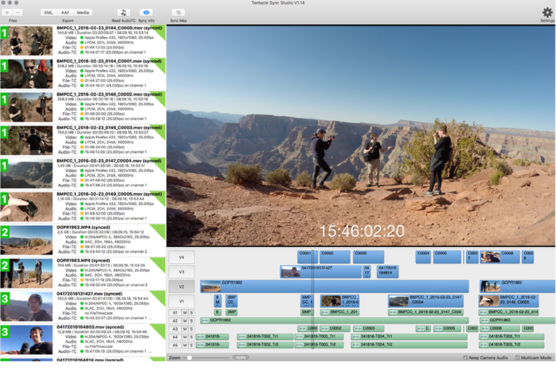This screenshot has width=556, height=392.
Task: Export as AAF
Action: [x=66, y=12]
